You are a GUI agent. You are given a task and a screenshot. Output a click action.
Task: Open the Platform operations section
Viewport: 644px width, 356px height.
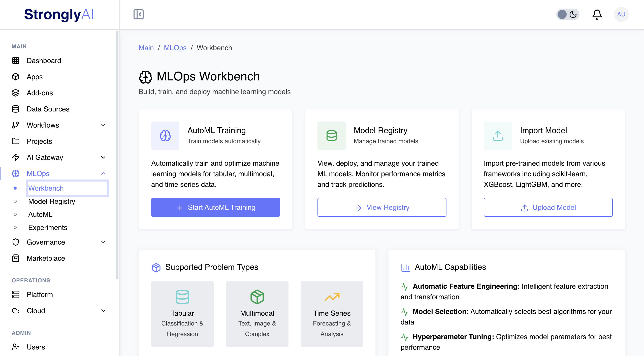(40, 294)
